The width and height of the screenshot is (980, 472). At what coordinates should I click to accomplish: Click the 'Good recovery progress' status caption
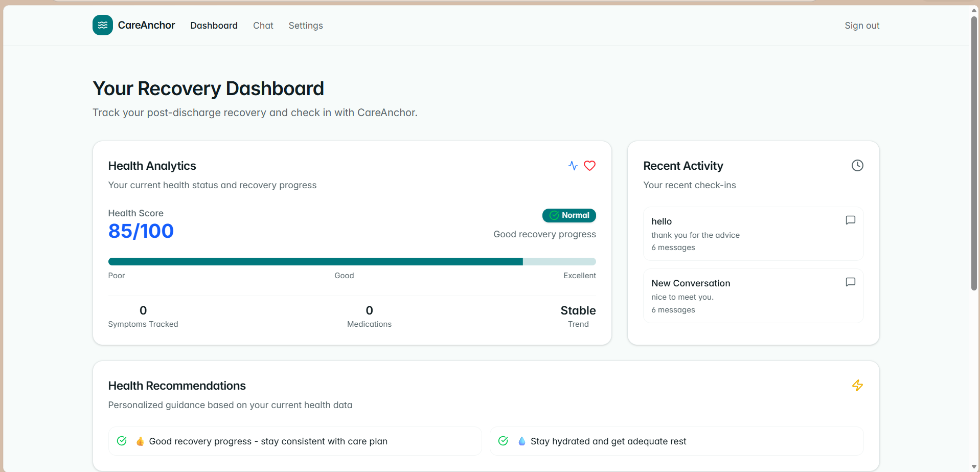tap(544, 234)
